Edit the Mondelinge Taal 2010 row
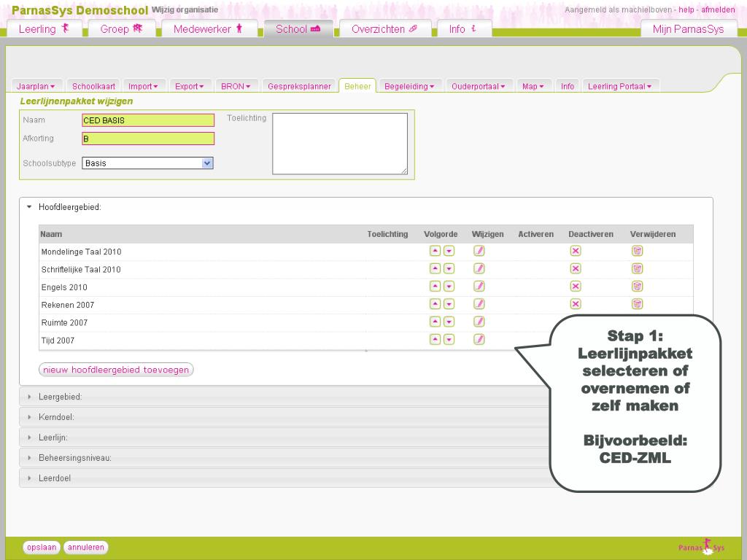747x560 pixels. tap(479, 251)
